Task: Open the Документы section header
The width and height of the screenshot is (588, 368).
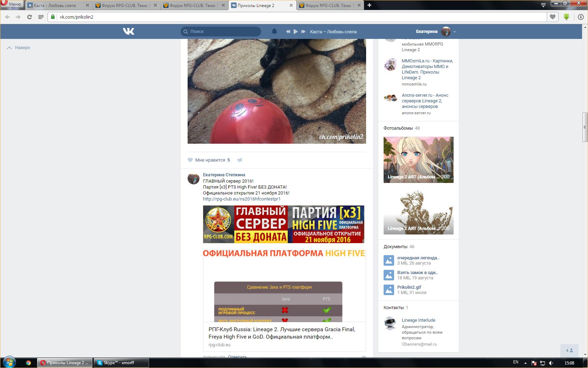Action: click(x=399, y=247)
